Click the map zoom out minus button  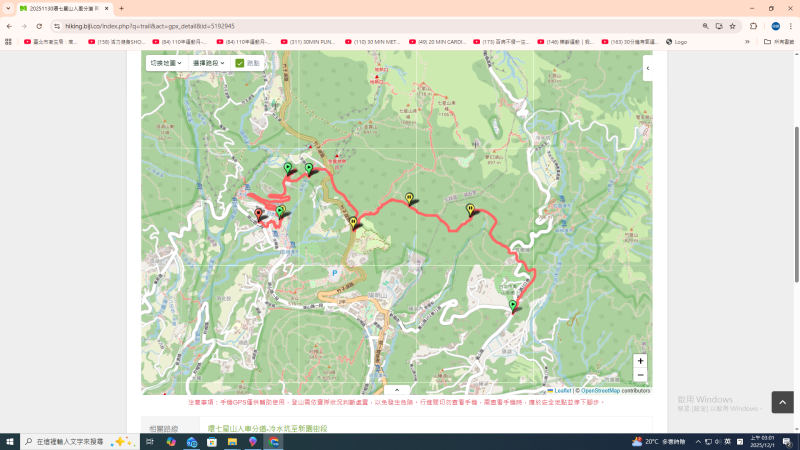coord(640,376)
